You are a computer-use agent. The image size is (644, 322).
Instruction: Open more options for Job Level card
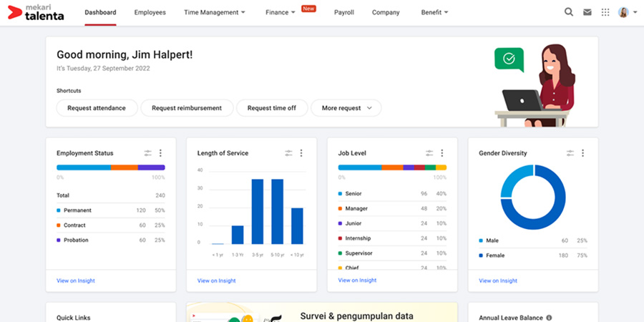(442, 153)
